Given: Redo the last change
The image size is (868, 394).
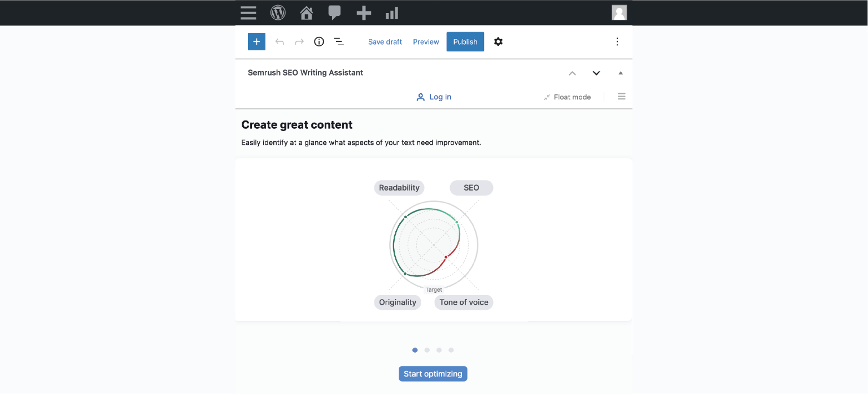Looking at the screenshot, I should [x=299, y=42].
